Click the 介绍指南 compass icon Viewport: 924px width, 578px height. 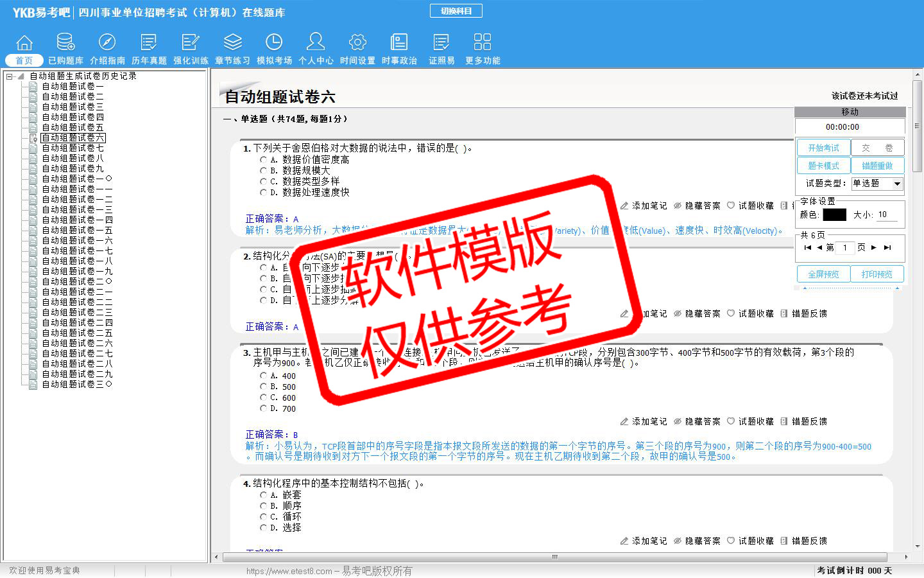(x=107, y=43)
